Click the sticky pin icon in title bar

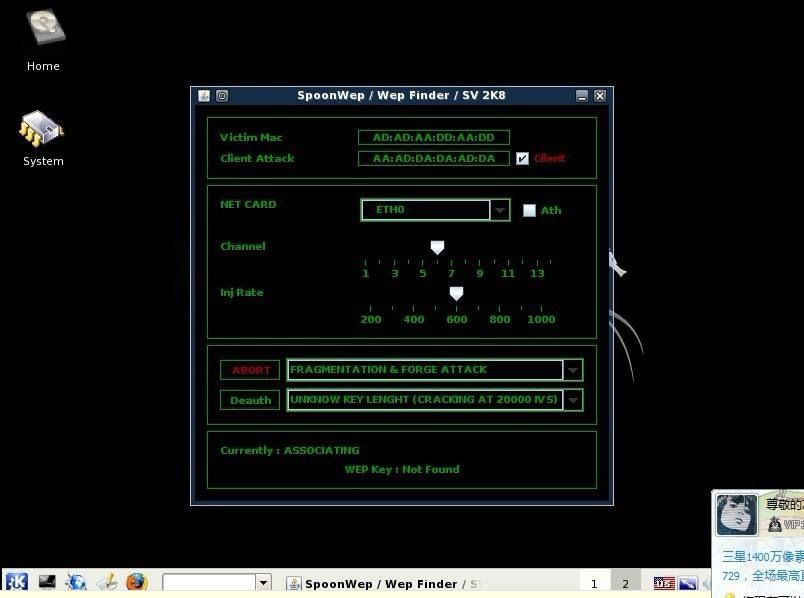(x=222, y=96)
